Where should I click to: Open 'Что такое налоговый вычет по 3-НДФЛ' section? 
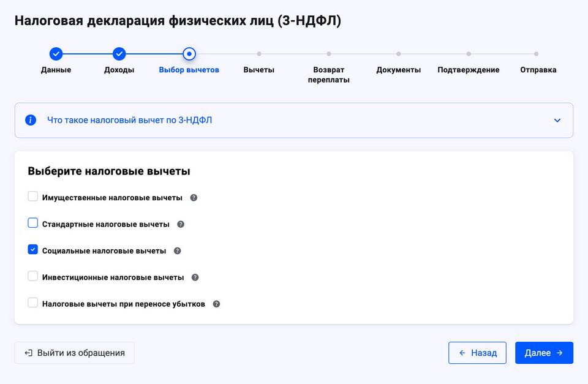[129, 120]
